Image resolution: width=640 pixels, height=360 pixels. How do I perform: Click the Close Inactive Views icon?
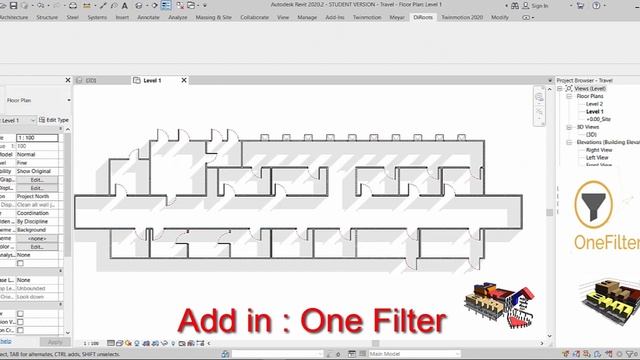point(180,6)
